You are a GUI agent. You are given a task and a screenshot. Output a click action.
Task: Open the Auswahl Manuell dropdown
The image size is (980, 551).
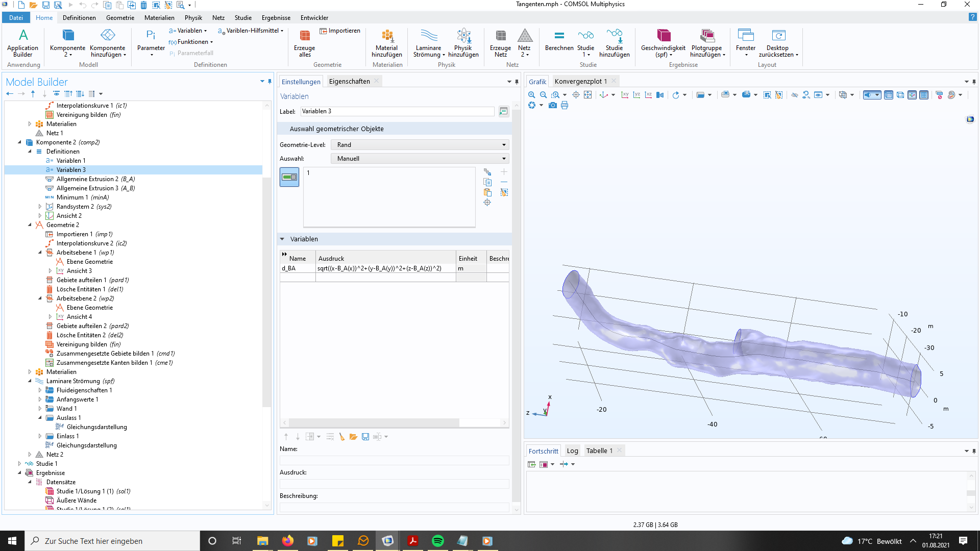point(420,159)
